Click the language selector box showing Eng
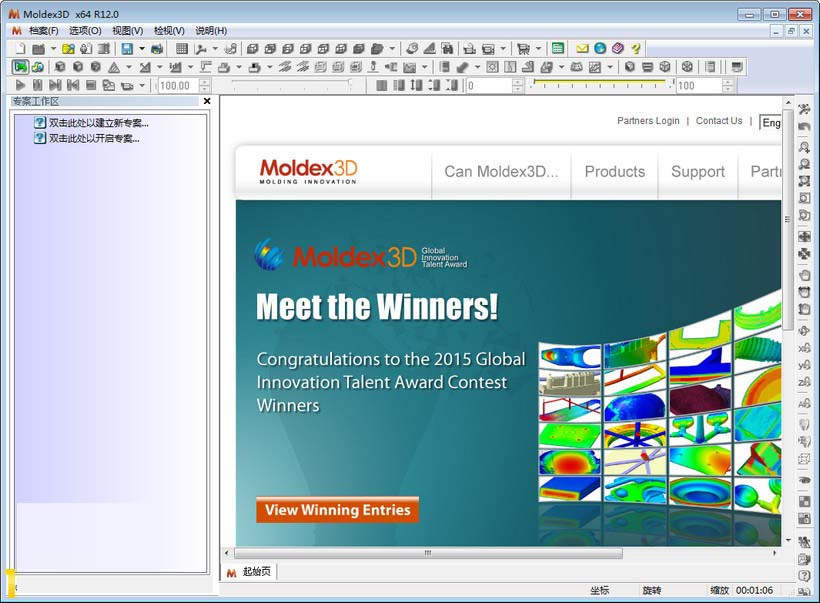This screenshot has height=603, width=820. pyautogui.click(x=770, y=123)
